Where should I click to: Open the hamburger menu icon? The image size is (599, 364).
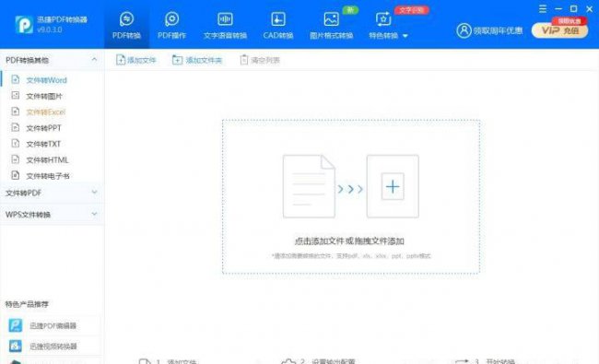pos(543,9)
